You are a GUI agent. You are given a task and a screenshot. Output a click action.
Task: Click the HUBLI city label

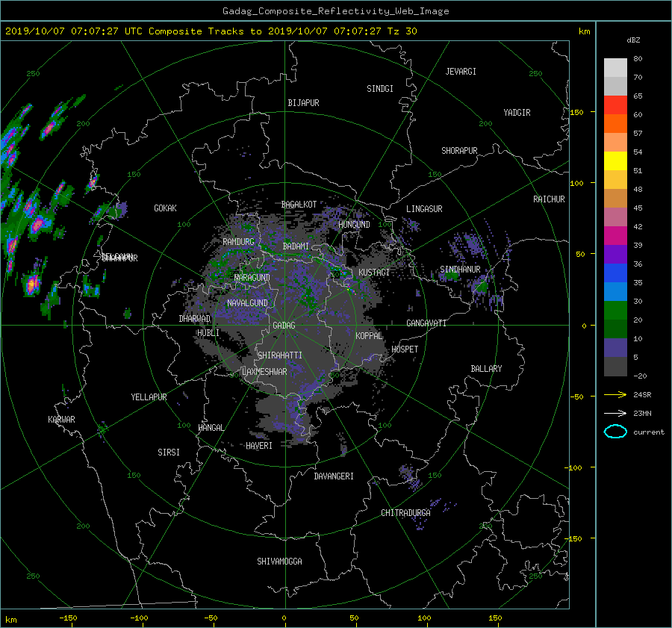click(208, 332)
